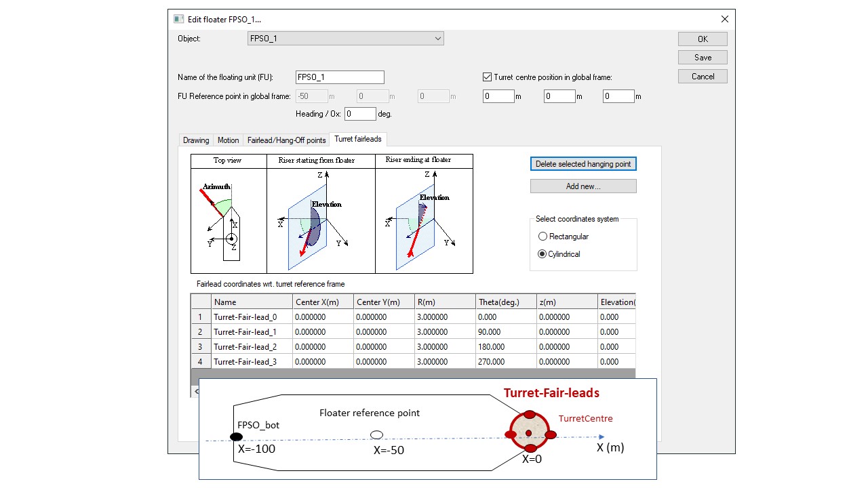This screenshot has width=868, height=488.
Task: Click the Edit floater window title icon
Action: pos(179,19)
